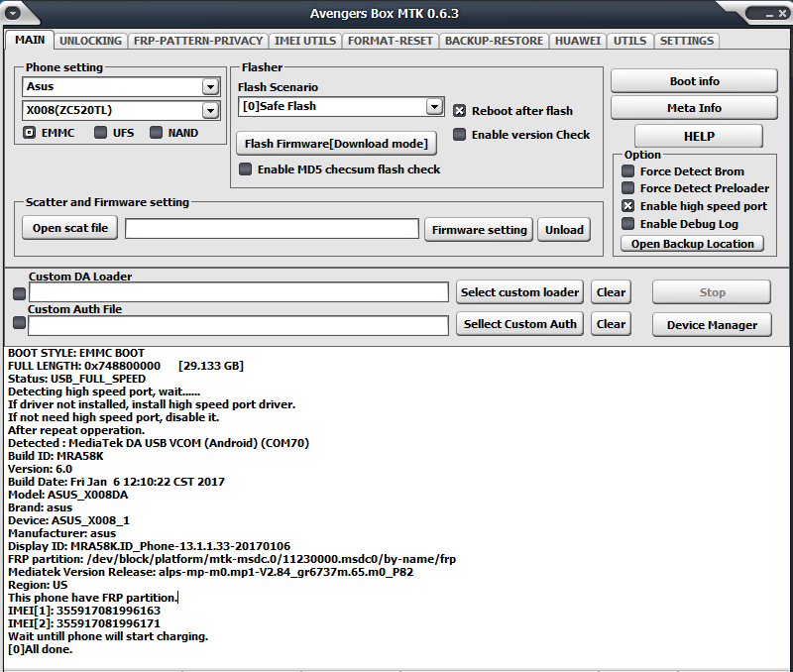Image resolution: width=793 pixels, height=672 pixels.
Task: Click the Boot info button
Action: (x=694, y=81)
